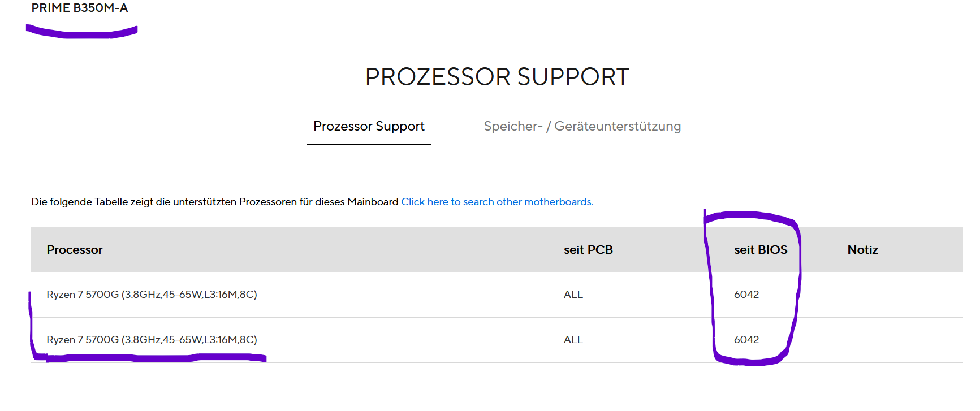
Task: Select the seit PCB column header
Action: (x=588, y=250)
